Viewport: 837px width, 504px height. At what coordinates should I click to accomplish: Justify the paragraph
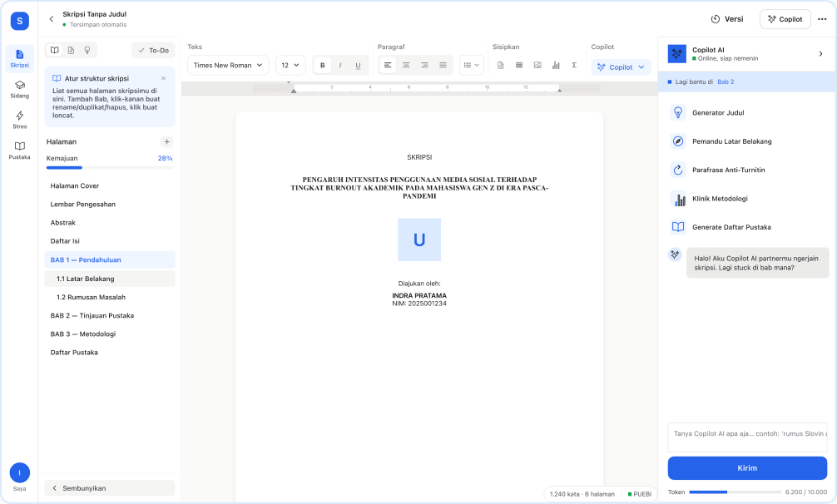[x=443, y=65]
